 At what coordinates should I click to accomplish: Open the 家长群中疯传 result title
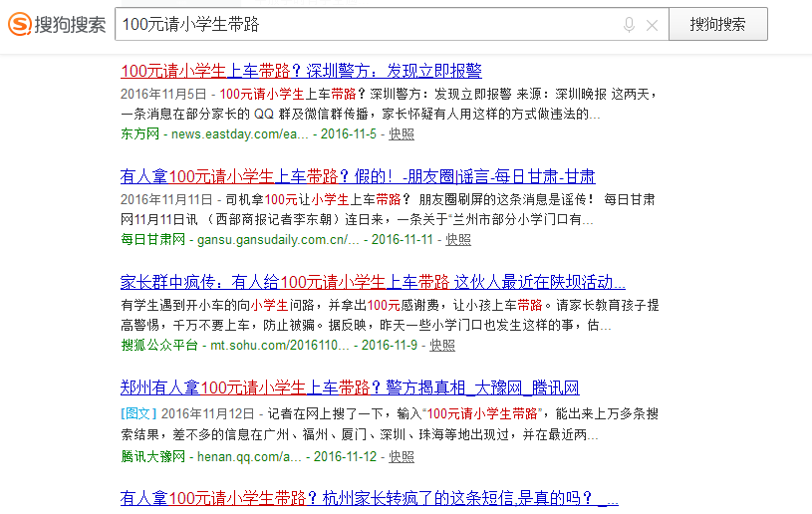coord(373,282)
